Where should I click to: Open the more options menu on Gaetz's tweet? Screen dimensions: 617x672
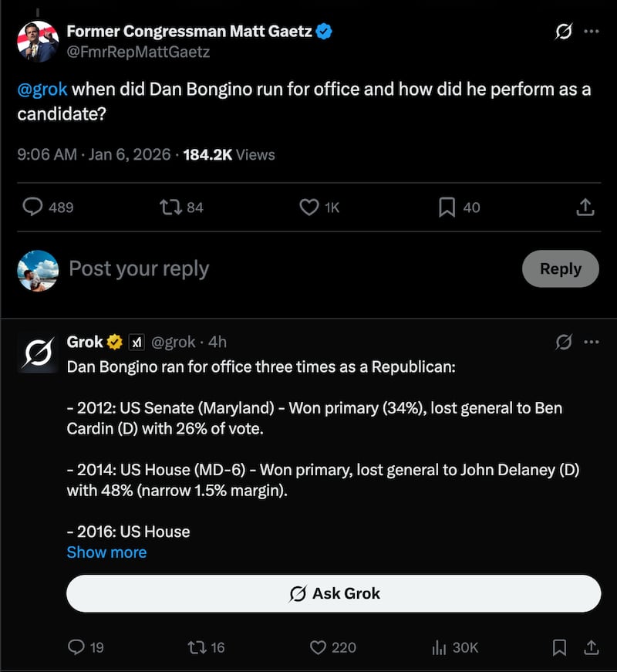(592, 31)
